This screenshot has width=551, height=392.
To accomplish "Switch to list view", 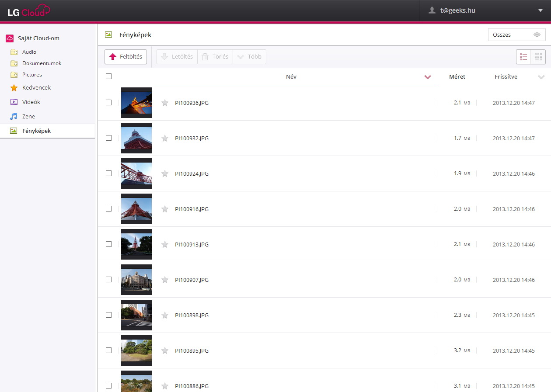I will click(523, 57).
